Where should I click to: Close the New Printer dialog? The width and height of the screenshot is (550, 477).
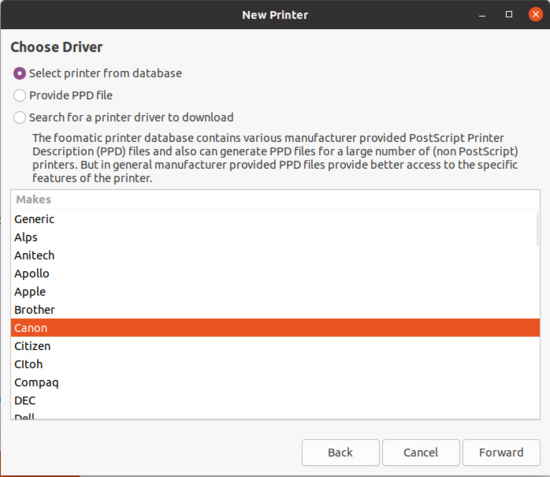pyautogui.click(x=536, y=14)
